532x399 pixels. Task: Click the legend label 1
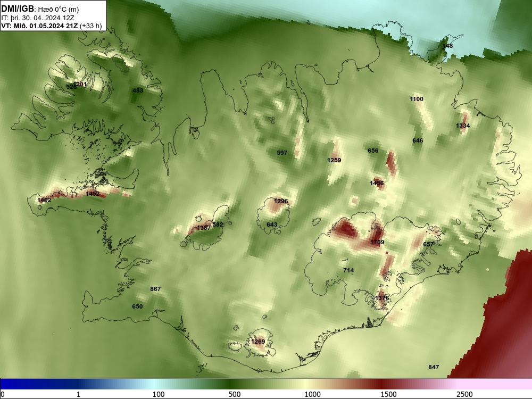(78, 394)
